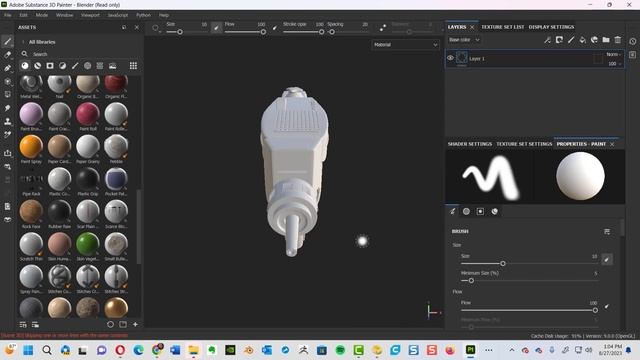Click the Export textures icon in left toolbar
Image resolution: width=640 pixels, height=360 pixels.
pos(7,153)
